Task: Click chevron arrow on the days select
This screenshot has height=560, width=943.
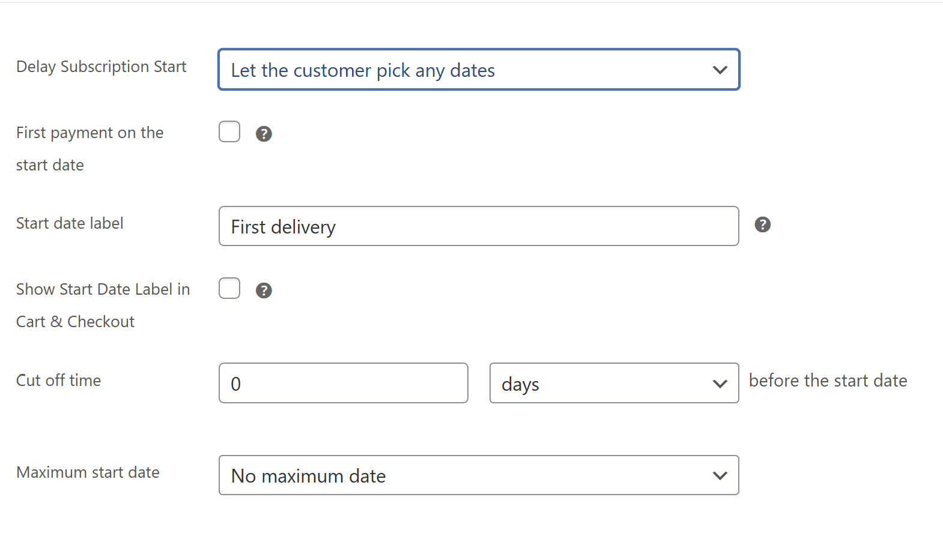Action: click(720, 384)
